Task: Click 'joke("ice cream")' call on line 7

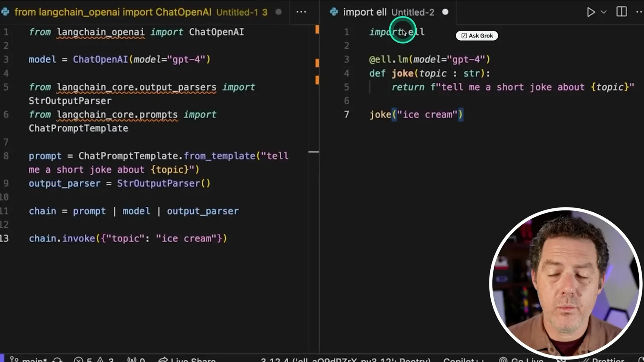Action: (416, 115)
